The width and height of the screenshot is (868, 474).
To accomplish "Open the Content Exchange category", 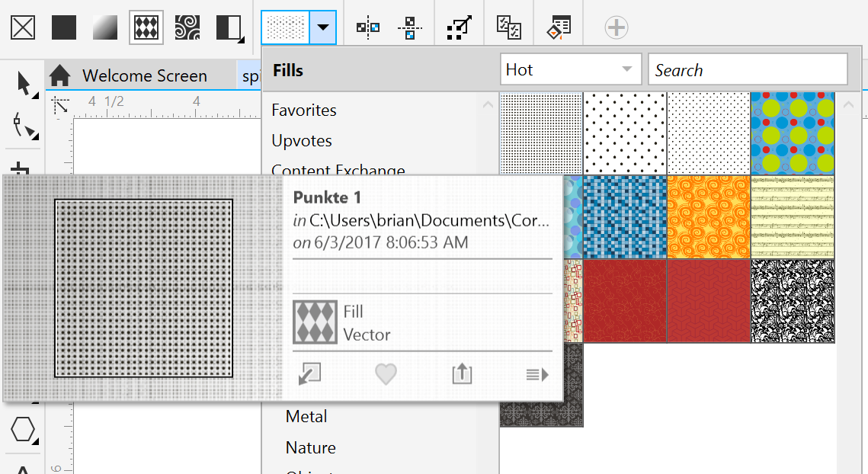I will coord(338,169).
